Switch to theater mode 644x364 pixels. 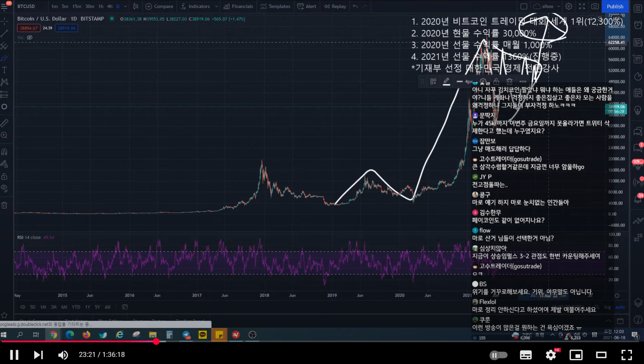tap(601, 355)
